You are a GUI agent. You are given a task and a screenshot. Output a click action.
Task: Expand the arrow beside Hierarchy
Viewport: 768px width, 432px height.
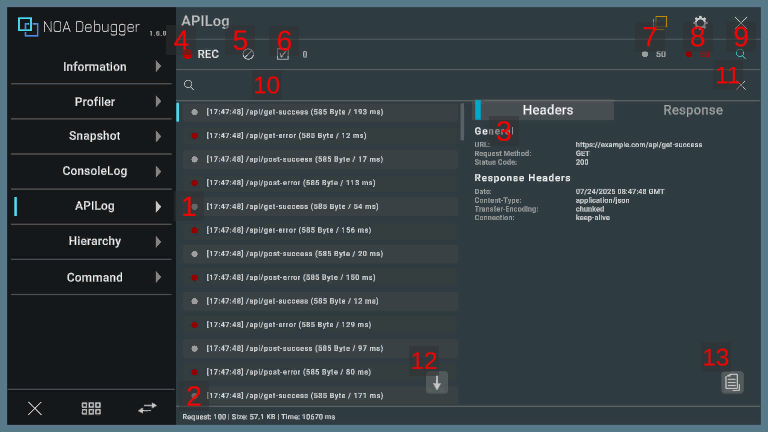point(158,241)
